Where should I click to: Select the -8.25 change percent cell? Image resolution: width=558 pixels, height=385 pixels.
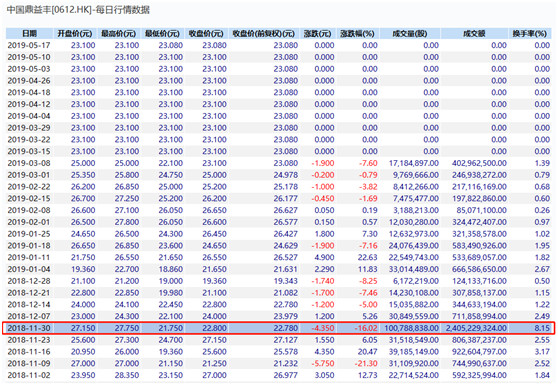368,281
